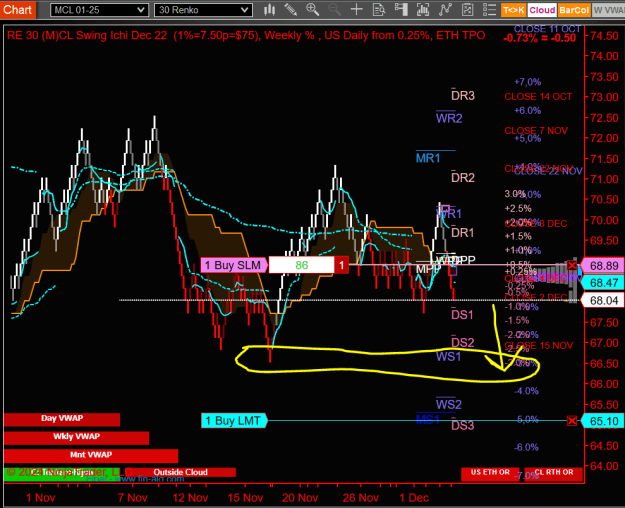Viewport: 625px width, 508px height.
Task: Toggle the Mnt VWAP button
Action: point(91,455)
